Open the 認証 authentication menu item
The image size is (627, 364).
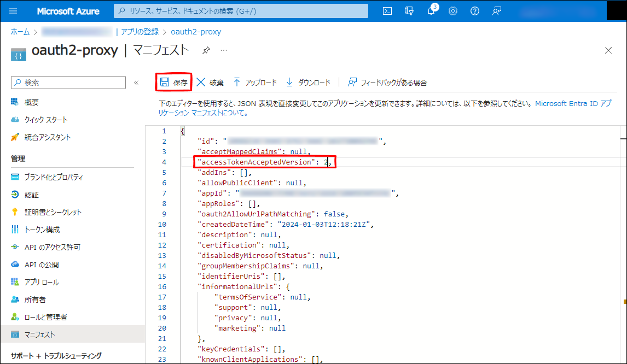[32, 195]
